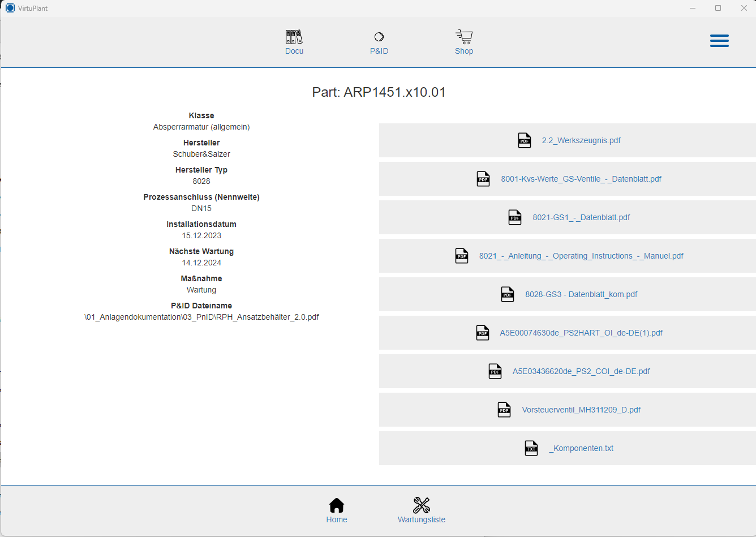Click the Hersteller Typ value 8028
Screen dimensions: 756x537
click(x=201, y=181)
